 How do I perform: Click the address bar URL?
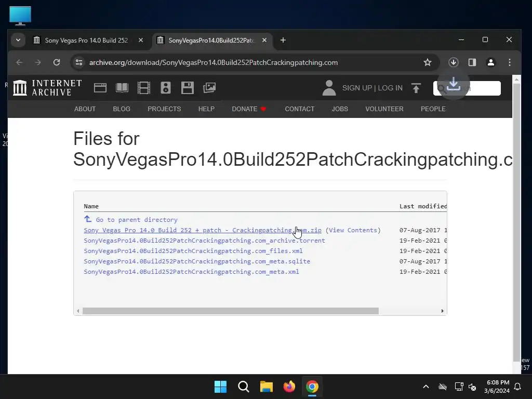(214, 62)
